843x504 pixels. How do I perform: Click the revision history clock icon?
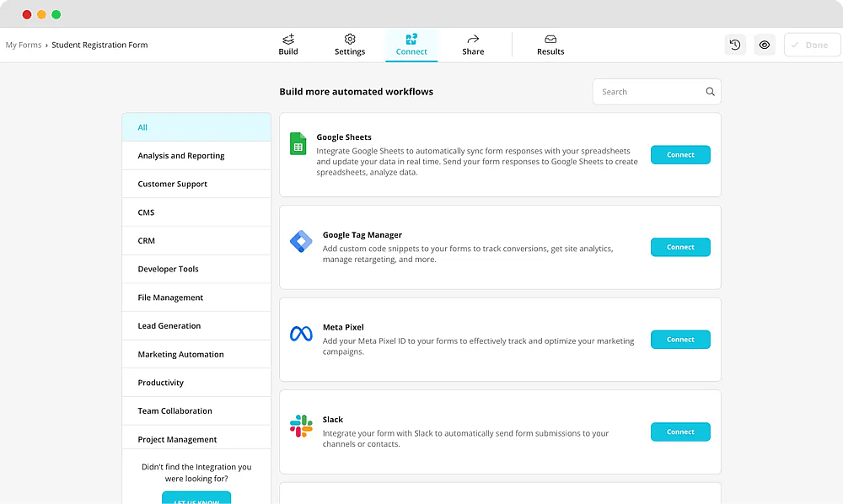click(x=735, y=46)
